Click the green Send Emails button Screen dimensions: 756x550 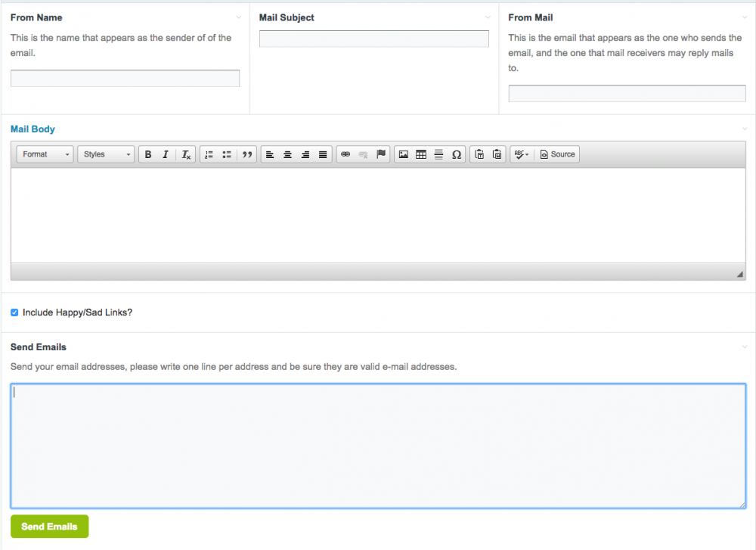(x=49, y=527)
